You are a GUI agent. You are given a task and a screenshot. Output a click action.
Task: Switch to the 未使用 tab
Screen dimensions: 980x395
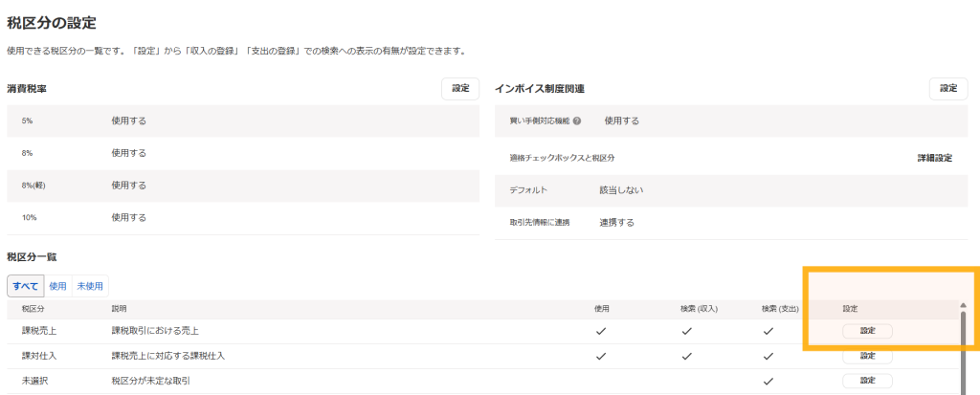tap(90, 286)
